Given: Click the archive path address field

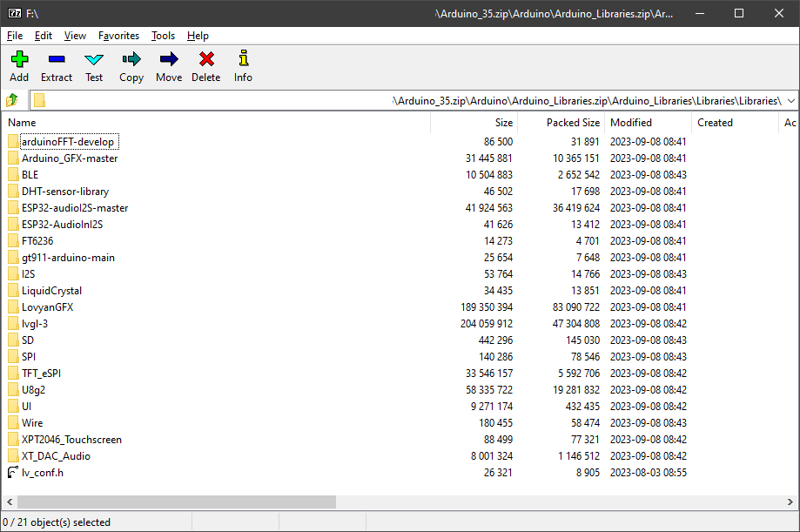Looking at the screenshot, I should tap(413, 101).
